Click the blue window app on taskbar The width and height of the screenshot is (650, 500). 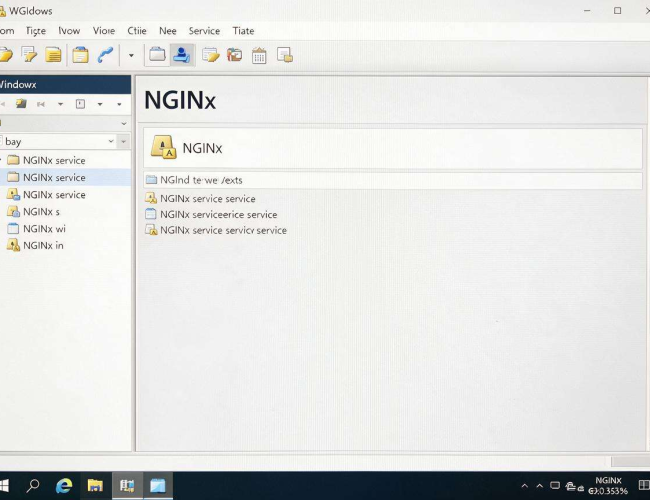[158, 485]
